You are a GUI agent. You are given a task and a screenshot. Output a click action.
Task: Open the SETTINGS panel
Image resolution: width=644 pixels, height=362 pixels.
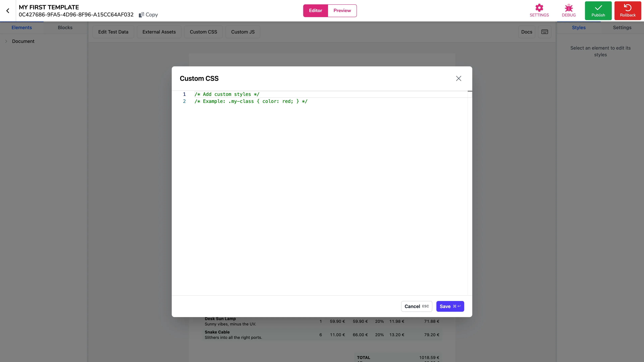pyautogui.click(x=539, y=11)
